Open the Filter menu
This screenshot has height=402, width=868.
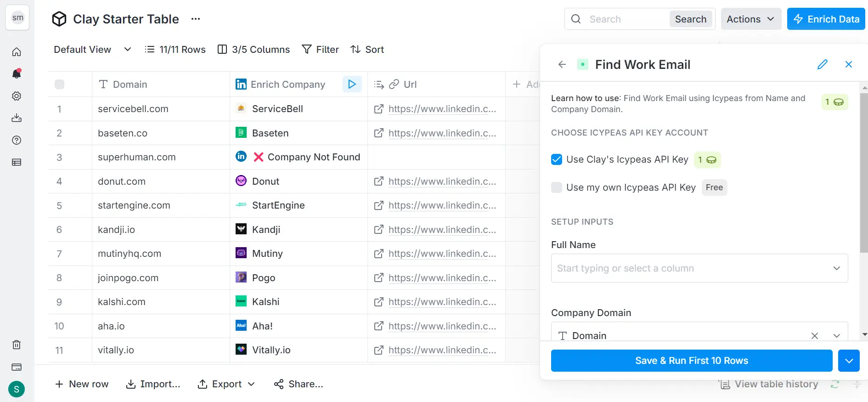[x=320, y=50]
